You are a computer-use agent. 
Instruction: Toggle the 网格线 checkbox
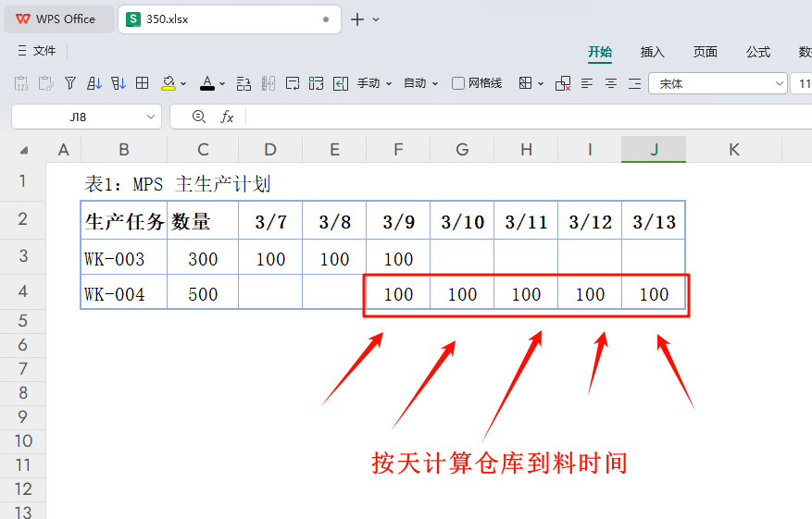(x=457, y=83)
